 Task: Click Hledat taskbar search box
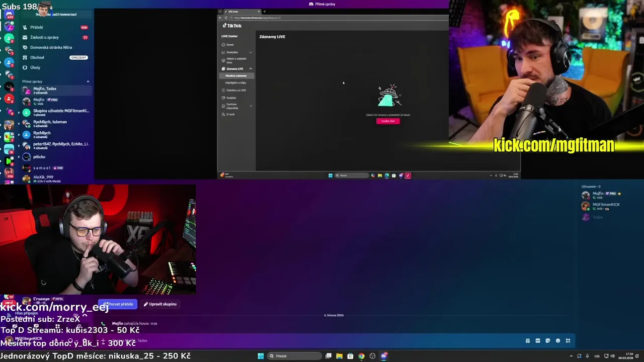pos(294,356)
